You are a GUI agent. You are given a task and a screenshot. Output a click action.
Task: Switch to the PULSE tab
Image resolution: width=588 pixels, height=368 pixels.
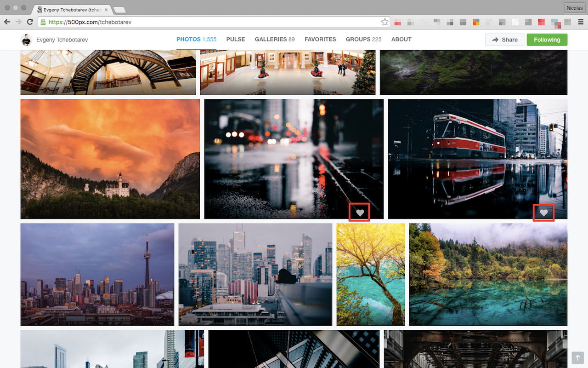[236, 40]
